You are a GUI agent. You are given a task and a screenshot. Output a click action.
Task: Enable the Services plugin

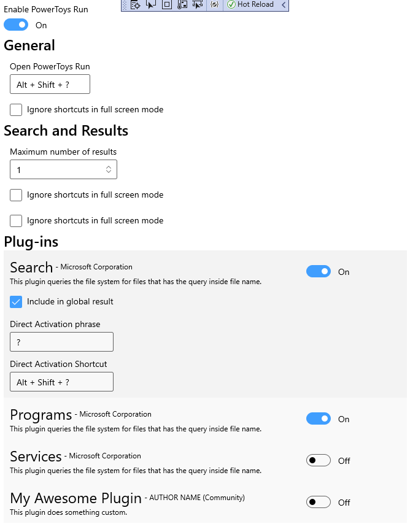[x=318, y=460]
